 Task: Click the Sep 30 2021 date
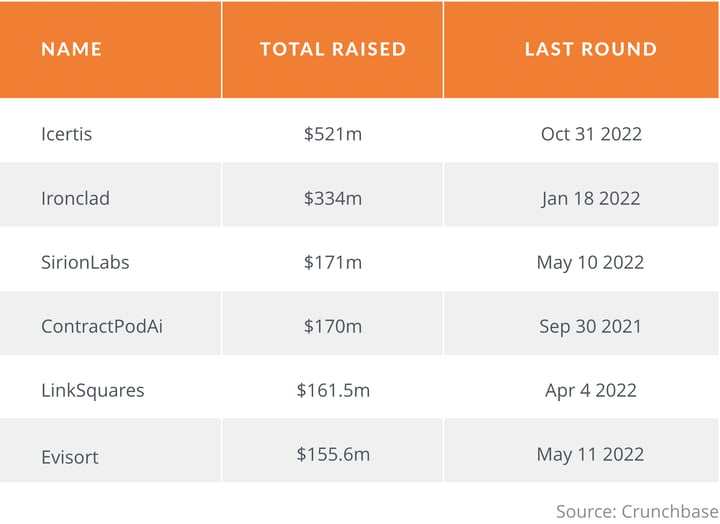coord(591,326)
